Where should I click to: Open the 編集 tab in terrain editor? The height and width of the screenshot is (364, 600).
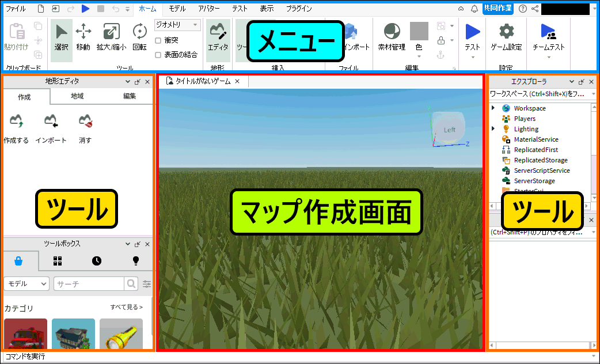pyautogui.click(x=130, y=96)
